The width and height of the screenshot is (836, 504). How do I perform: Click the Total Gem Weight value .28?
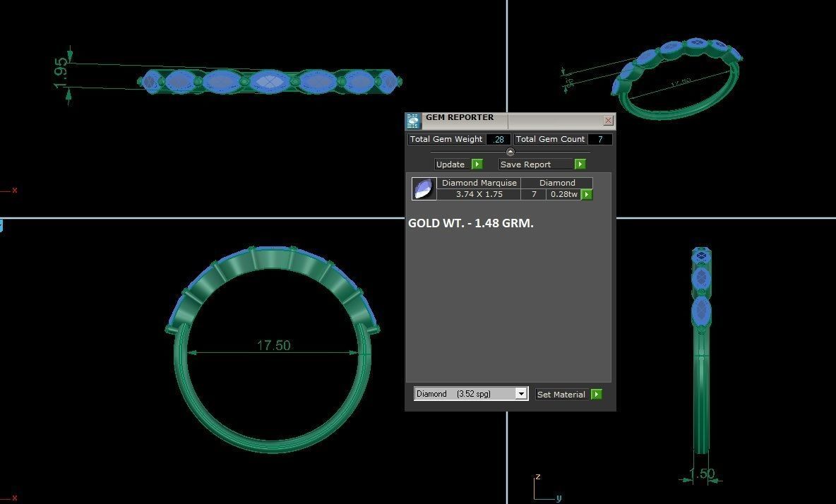pos(498,139)
